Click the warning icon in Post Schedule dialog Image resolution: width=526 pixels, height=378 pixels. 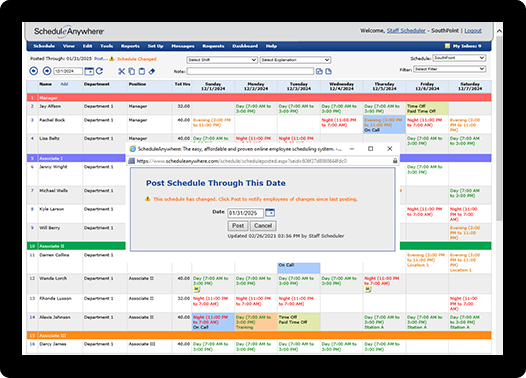[x=148, y=199]
